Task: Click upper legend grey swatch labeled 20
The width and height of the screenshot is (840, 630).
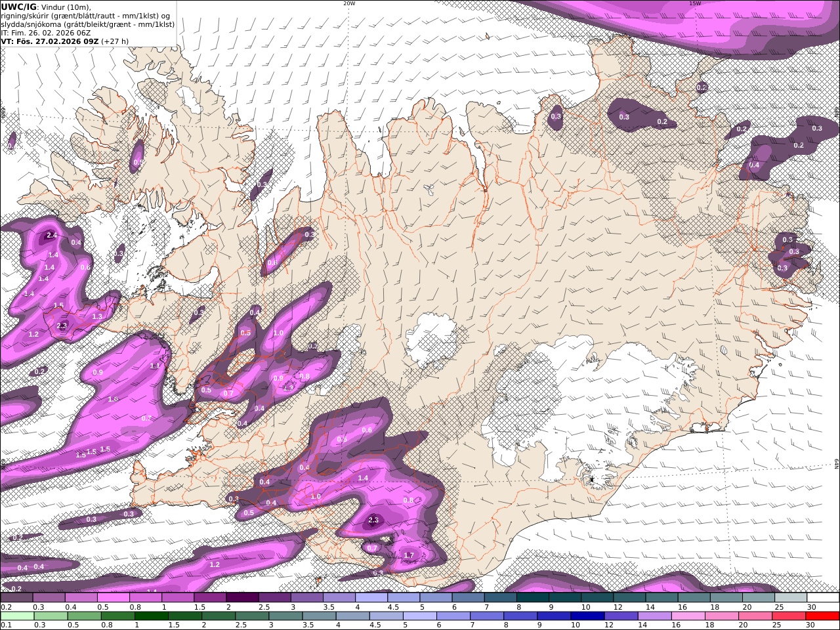Action: [x=759, y=598]
